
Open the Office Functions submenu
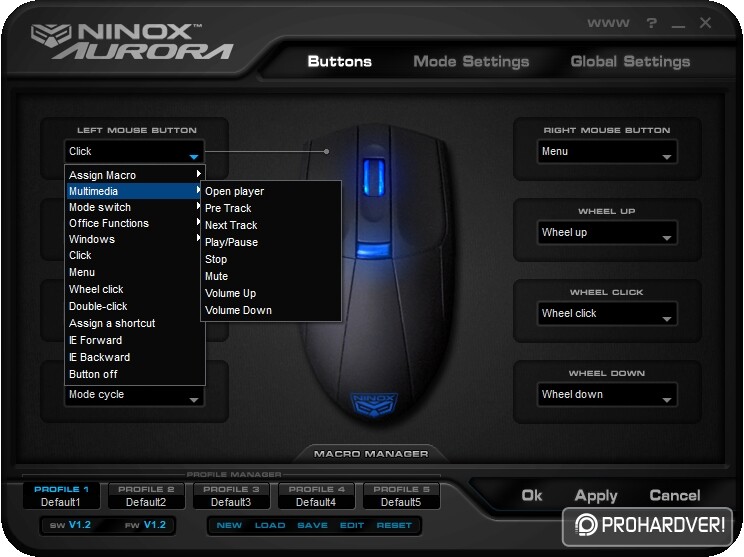pos(135,223)
